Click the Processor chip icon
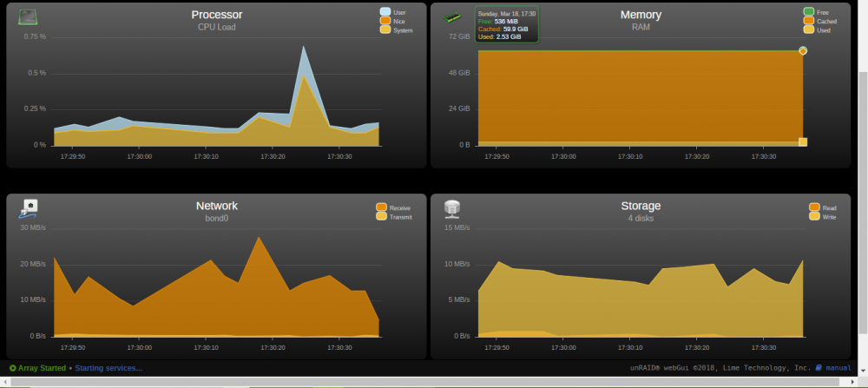Image resolution: width=868 pixels, height=388 pixels. [27, 16]
